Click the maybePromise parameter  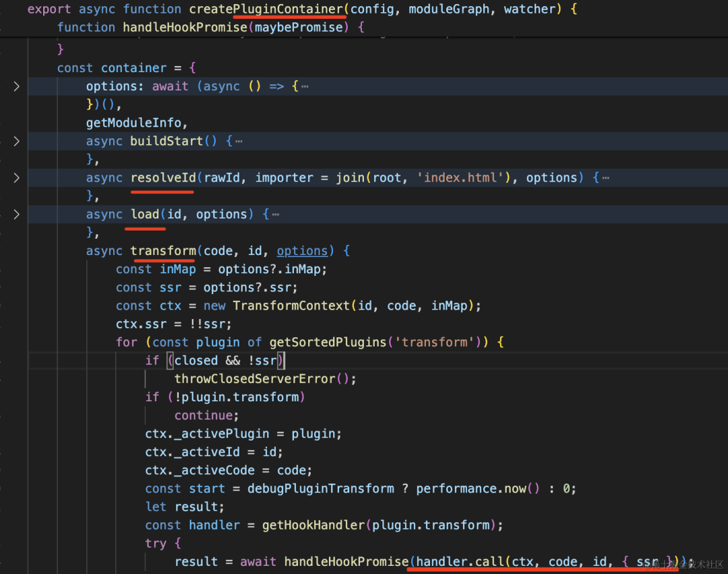coord(299,28)
